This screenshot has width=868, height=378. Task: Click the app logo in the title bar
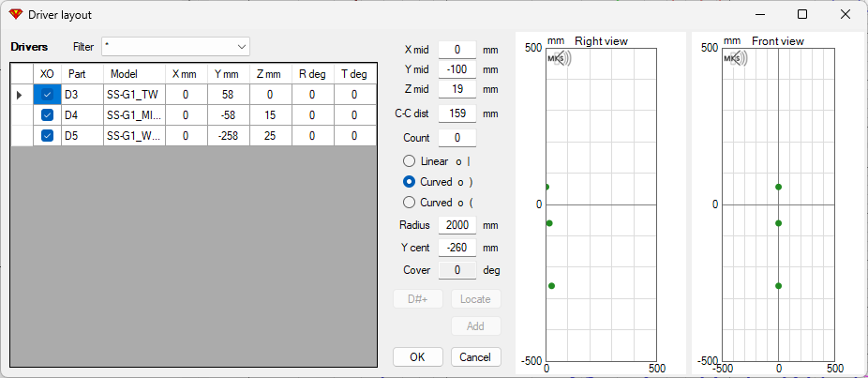(x=16, y=15)
